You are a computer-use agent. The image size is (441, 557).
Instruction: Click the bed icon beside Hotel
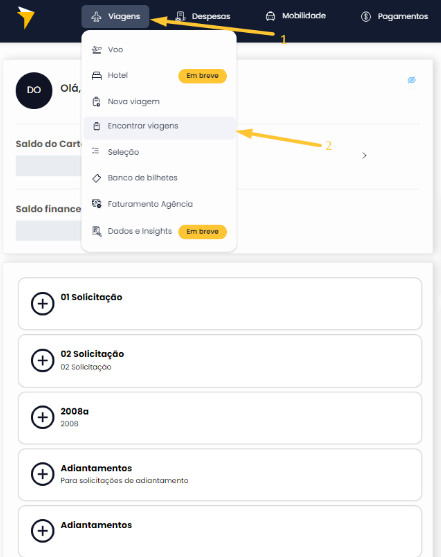click(97, 75)
